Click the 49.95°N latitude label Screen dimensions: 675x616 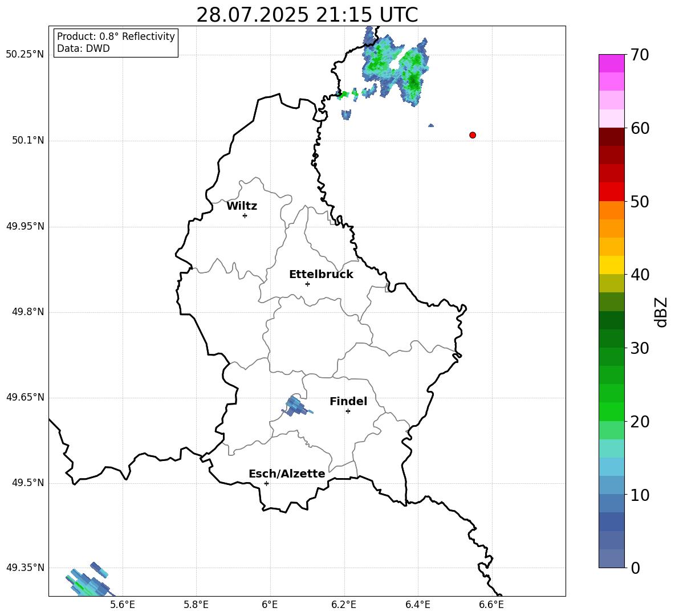pyautogui.click(x=25, y=226)
